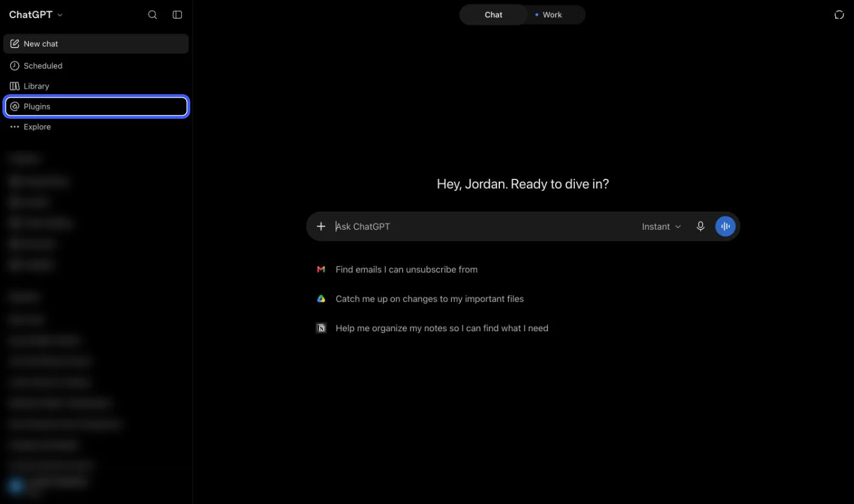The width and height of the screenshot is (854, 504).
Task: Select 'Catch me up on changes' suggestion
Action: tap(430, 299)
